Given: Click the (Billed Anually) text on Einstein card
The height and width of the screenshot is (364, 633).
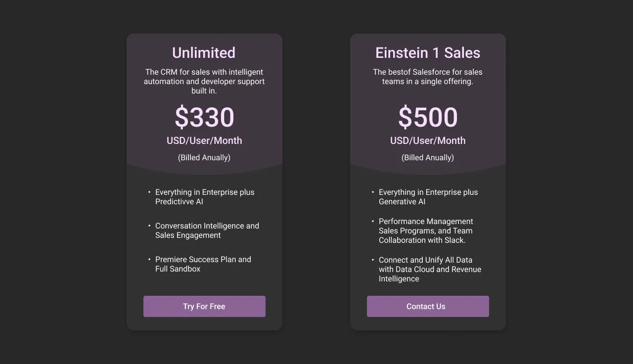Looking at the screenshot, I should [427, 157].
